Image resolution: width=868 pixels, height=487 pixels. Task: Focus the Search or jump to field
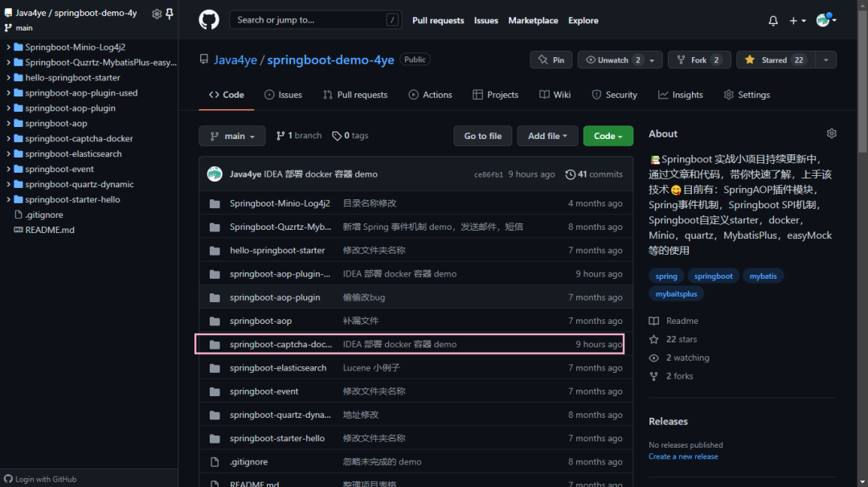[x=315, y=20]
